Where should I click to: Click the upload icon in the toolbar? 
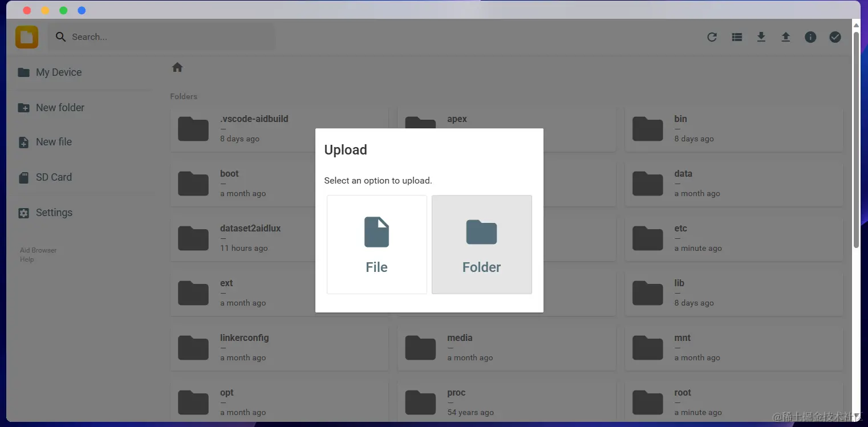[786, 37]
